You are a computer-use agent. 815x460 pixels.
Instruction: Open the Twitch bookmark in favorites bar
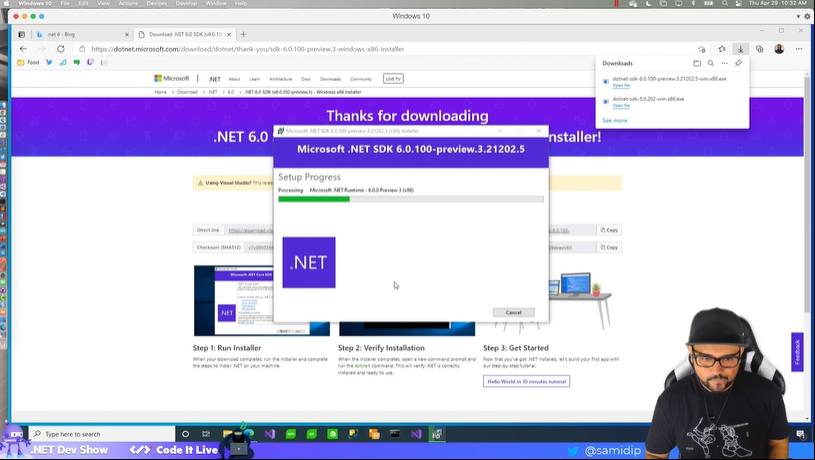tap(90, 62)
